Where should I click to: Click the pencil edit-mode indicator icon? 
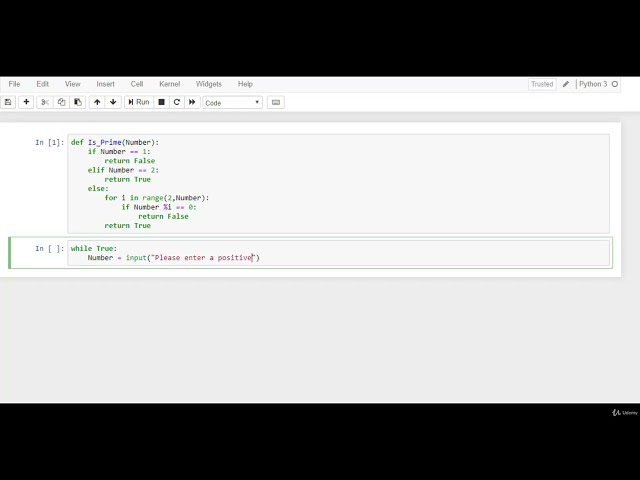pyautogui.click(x=566, y=84)
